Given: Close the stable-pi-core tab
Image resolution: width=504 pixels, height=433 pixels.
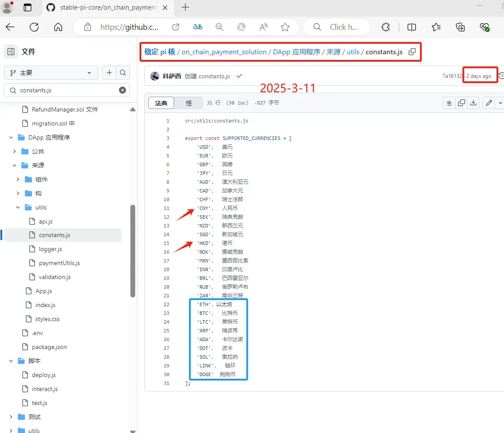Looking at the screenshot, I should tap(165, 8).
